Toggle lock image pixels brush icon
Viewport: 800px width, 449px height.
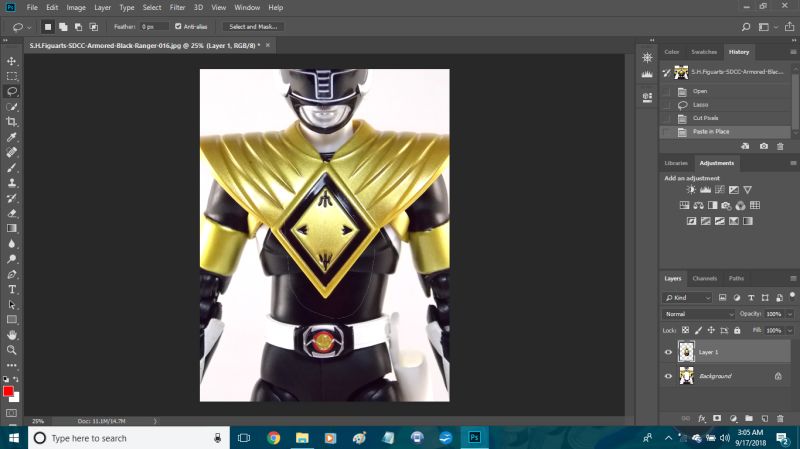[x=698, y=330]
